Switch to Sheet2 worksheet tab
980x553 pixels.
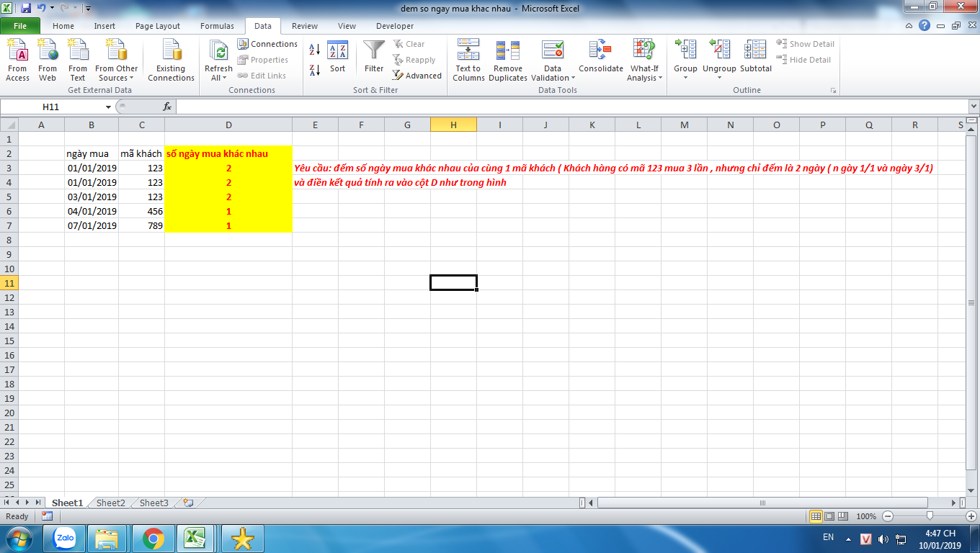click(x=111, y=503)
